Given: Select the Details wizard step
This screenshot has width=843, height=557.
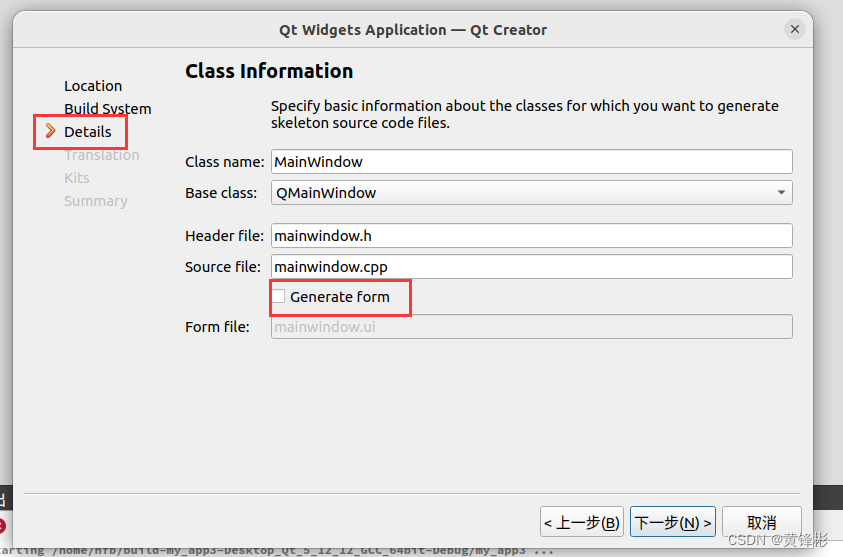Looking at the screenshot, I should click(88, 132).
